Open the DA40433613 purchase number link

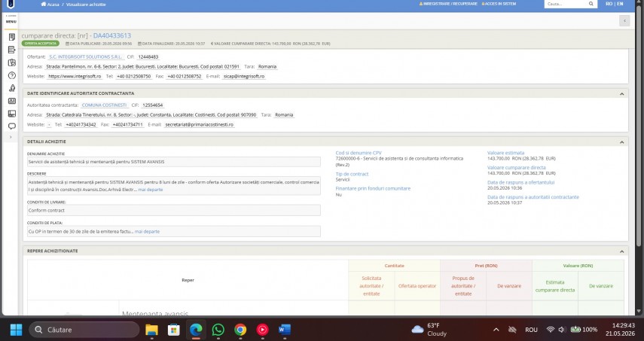pyautogui.click(x=112, y=35)
